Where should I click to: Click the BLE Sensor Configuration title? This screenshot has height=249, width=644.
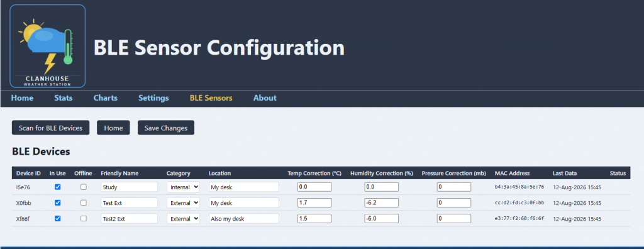pyautogui.click(x=219, y=48)
